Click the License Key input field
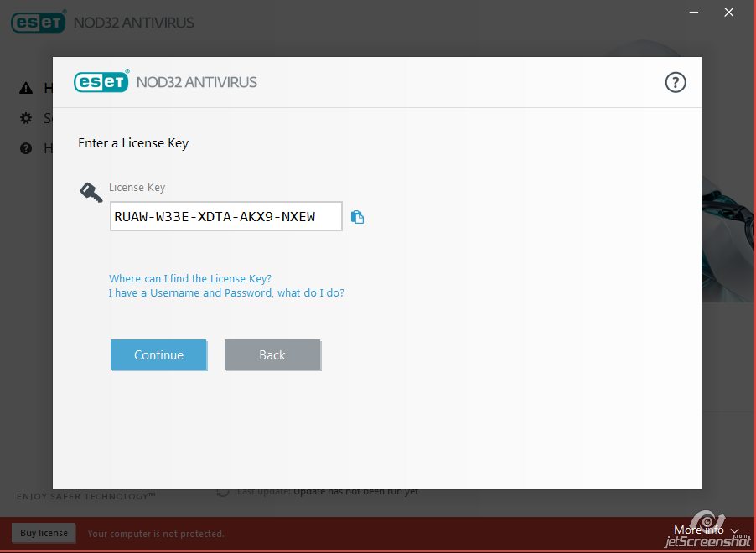 (226, 216)
